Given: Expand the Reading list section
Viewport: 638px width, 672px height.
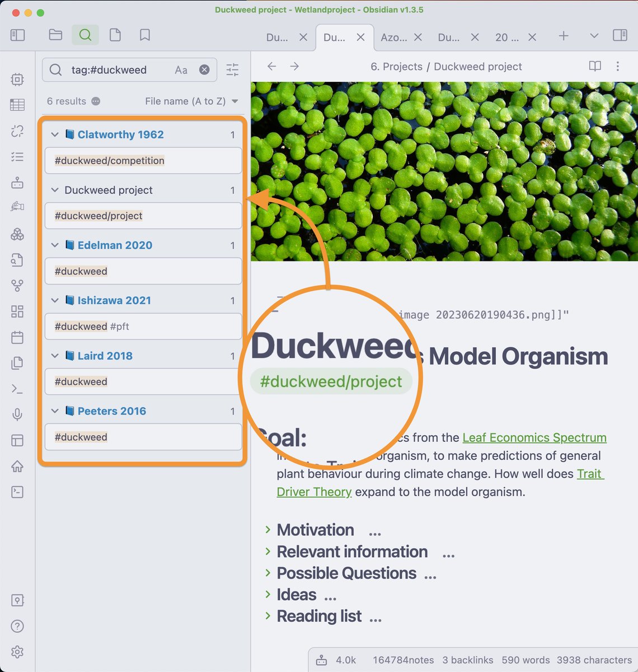Looking at the screenshot, I should coord(269,616).
